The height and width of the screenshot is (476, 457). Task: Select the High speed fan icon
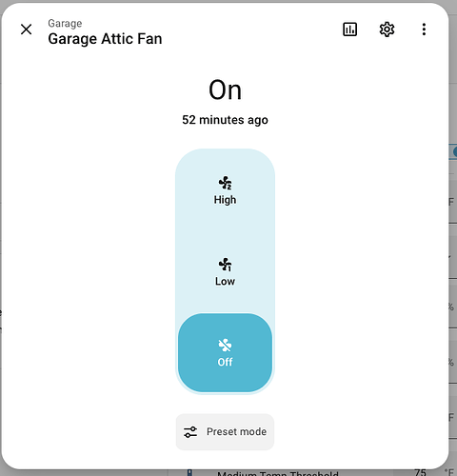pyautogui.click(x=225, y=183)
